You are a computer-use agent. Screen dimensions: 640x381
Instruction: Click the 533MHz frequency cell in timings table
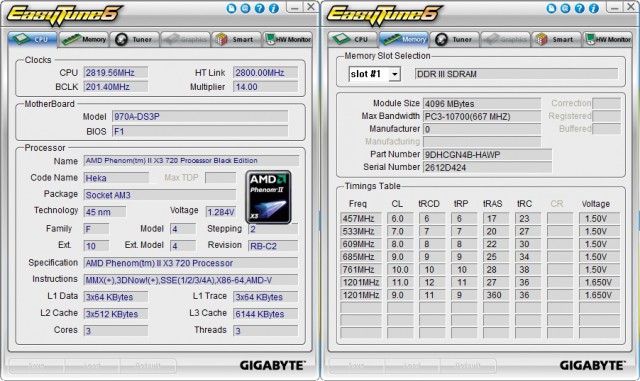click(x=361, y=231)
